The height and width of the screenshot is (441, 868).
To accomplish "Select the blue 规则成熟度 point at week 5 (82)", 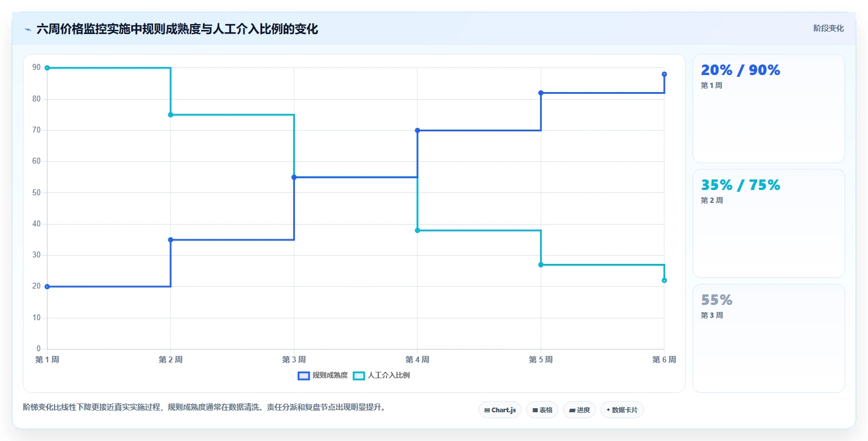I will [x=541, y=93].
